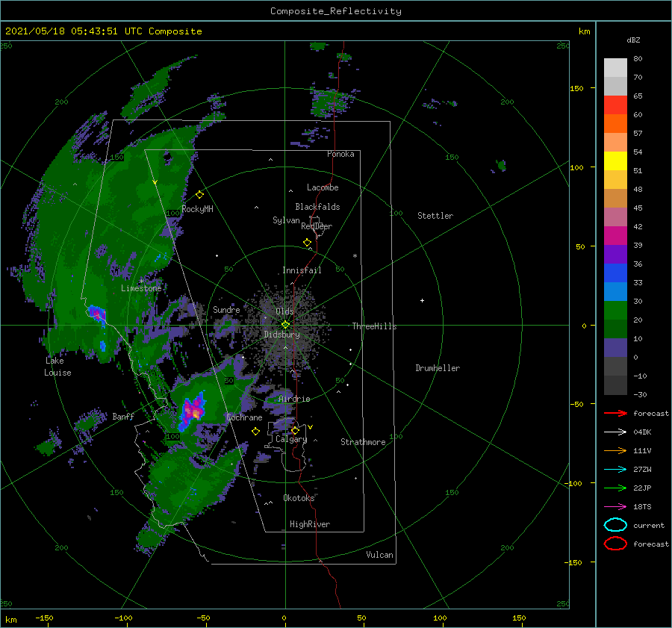672x628 pixels.
Task: Click the magenta 18TS arrow in legend
Action: (x=615, y=507)
